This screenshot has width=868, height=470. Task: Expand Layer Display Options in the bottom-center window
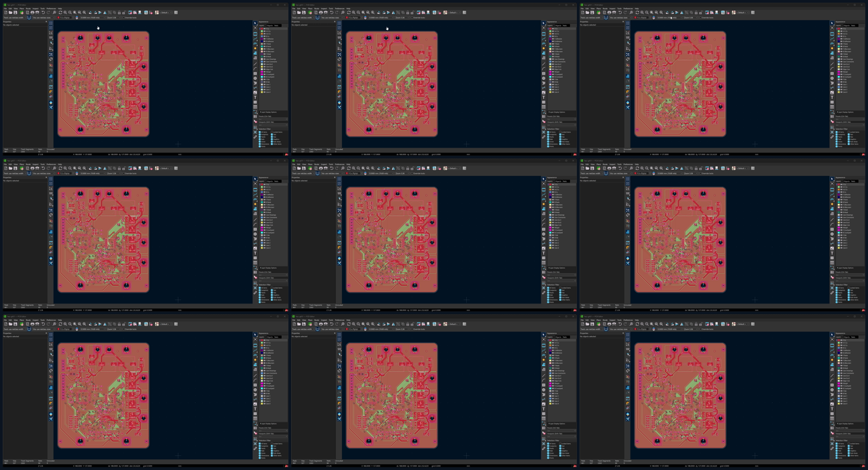[x=557, y=424]
